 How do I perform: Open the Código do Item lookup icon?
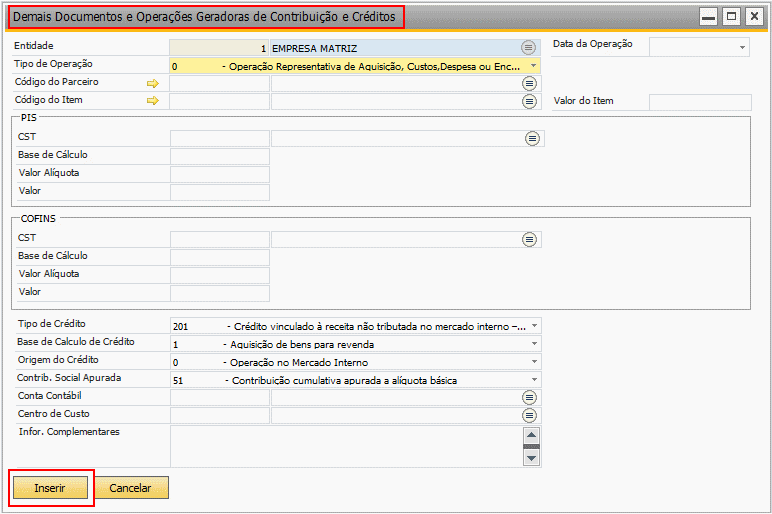click(529, 101)
